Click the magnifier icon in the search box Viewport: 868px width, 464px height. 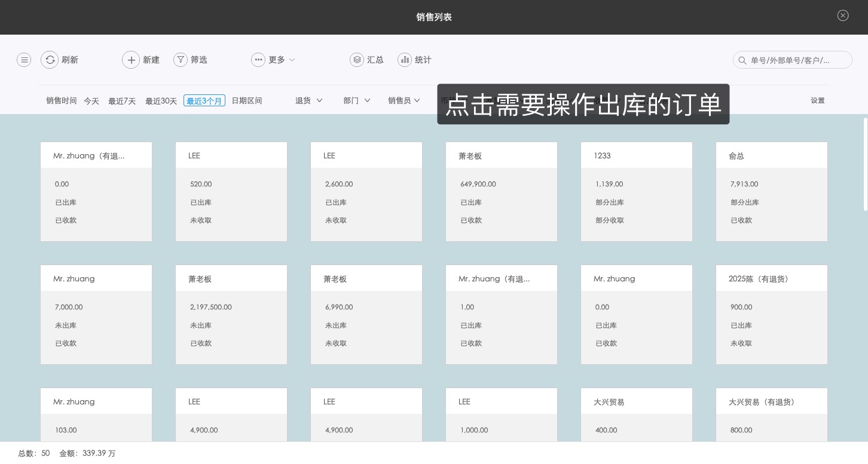coord(742,60)
